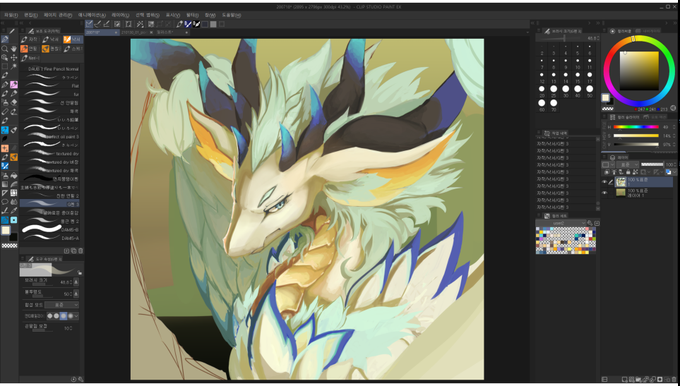Pick brush size preset 50

589,89
